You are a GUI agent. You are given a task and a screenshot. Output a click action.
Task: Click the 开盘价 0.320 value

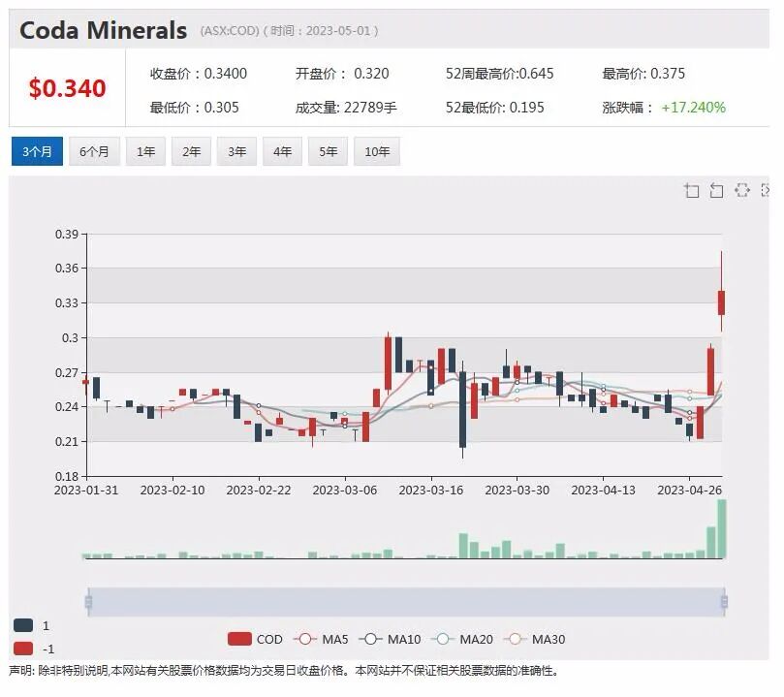click(342, 74)
